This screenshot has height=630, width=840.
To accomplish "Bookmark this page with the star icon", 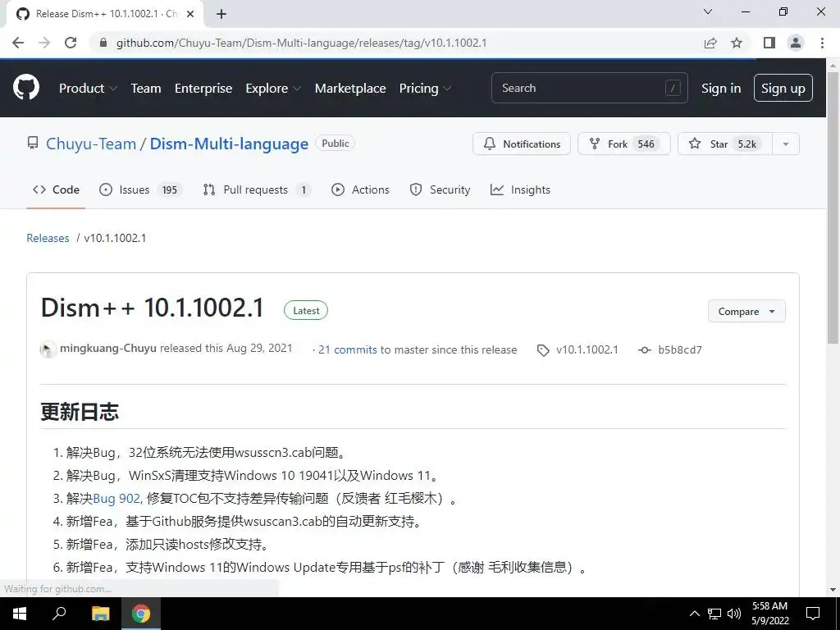I will coord(737,43).
